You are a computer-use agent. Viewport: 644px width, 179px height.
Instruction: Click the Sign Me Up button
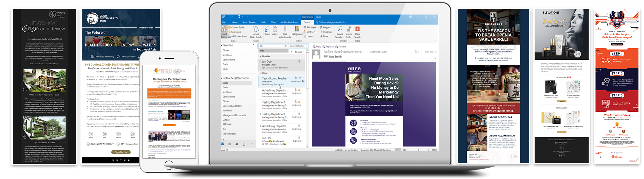pyautogui.click(x=121, y=152)
